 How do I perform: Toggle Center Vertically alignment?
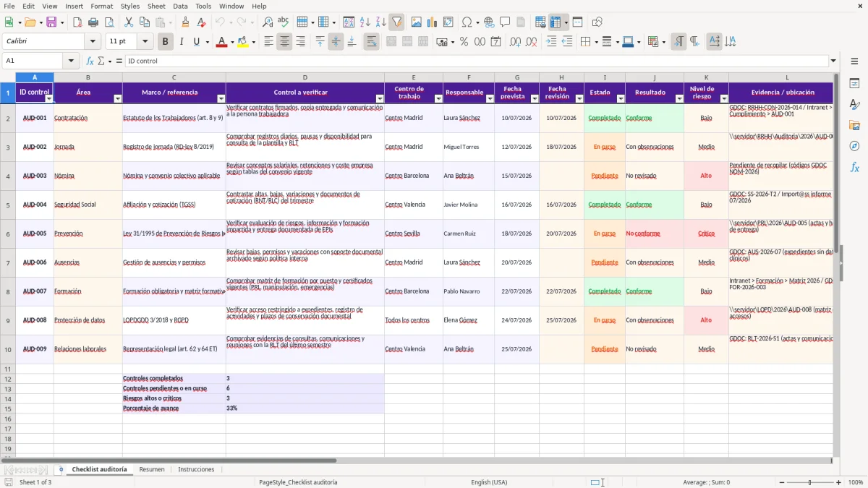click(x=336, y=42)
